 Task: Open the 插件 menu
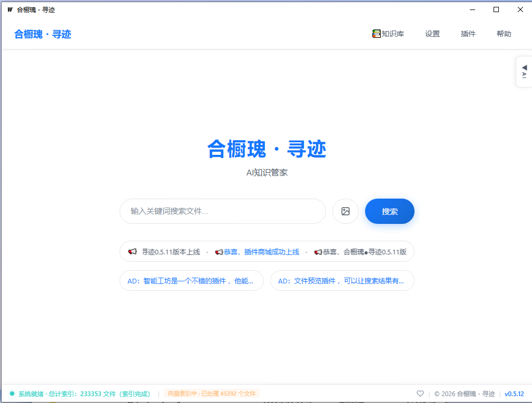point(468,34)
